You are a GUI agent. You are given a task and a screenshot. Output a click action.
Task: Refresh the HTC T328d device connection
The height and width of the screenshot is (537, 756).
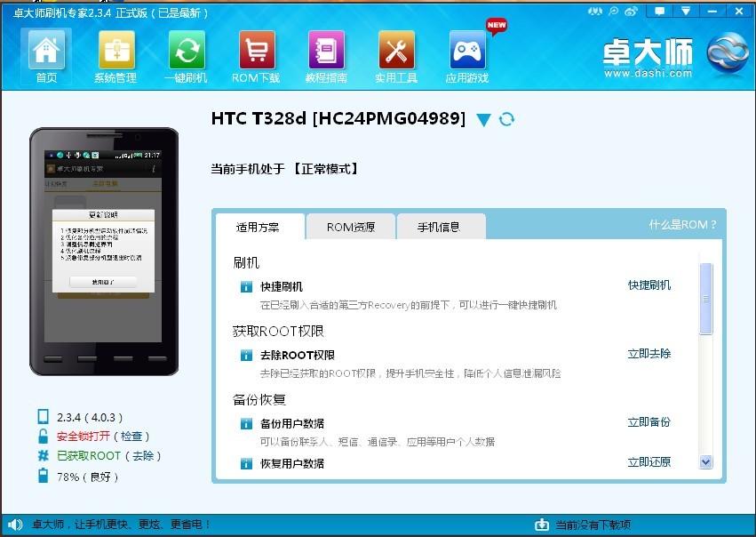506,118
